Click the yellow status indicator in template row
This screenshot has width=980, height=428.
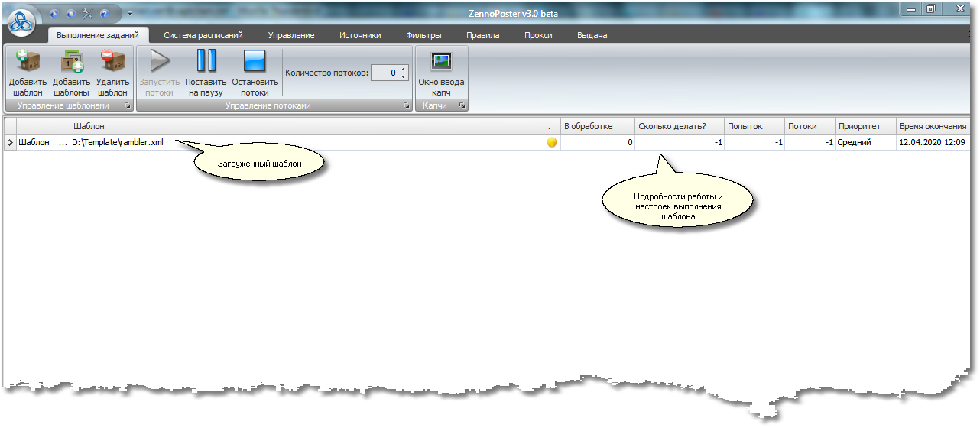[552, 142]
